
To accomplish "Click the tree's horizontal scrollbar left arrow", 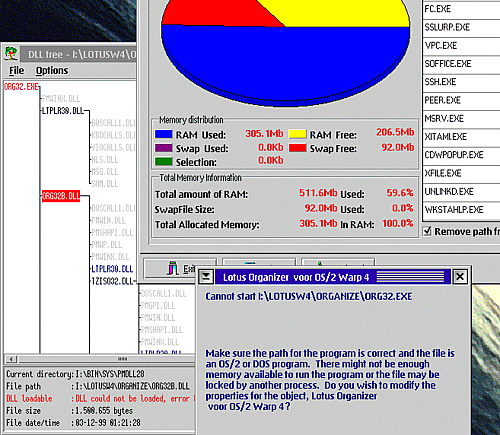I will [11, 359].
